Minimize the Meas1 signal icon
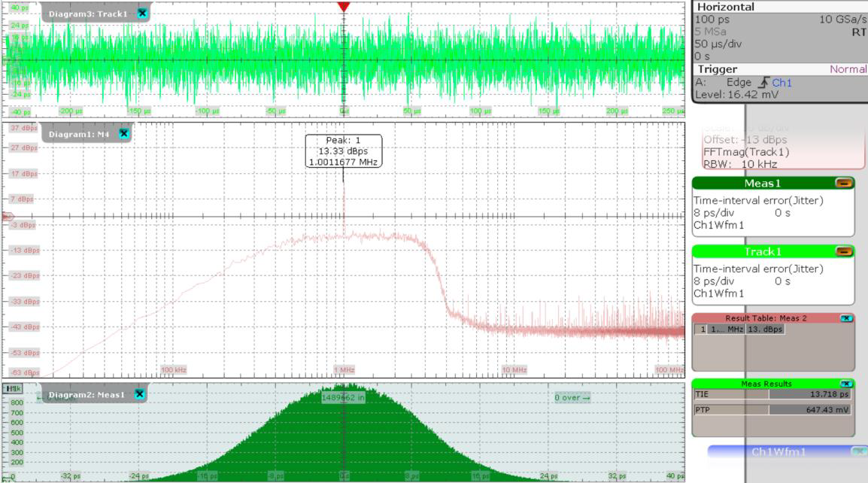 [844, 184]
